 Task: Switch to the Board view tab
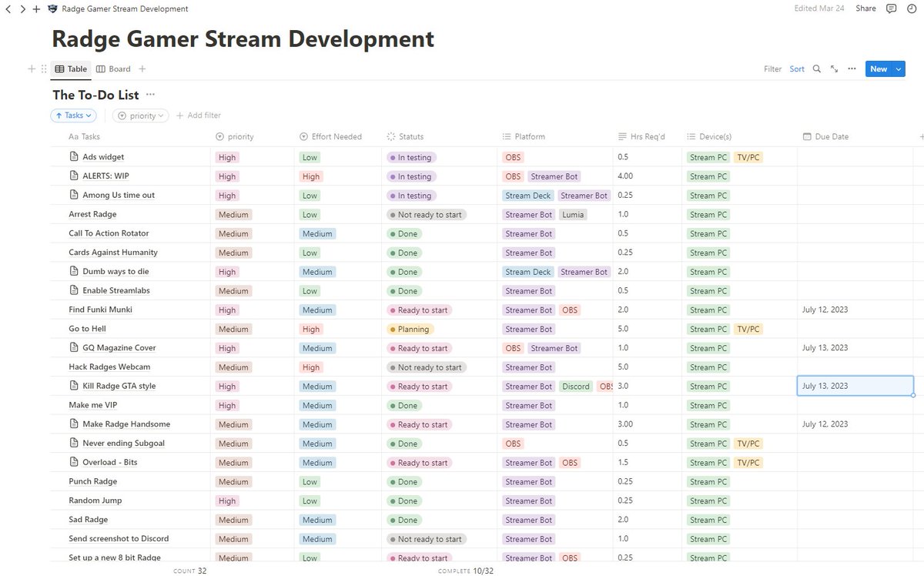[x=113, y=69]
